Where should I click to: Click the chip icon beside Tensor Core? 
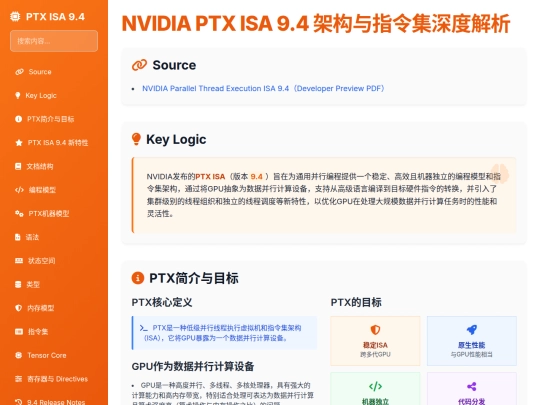(19, 355)
